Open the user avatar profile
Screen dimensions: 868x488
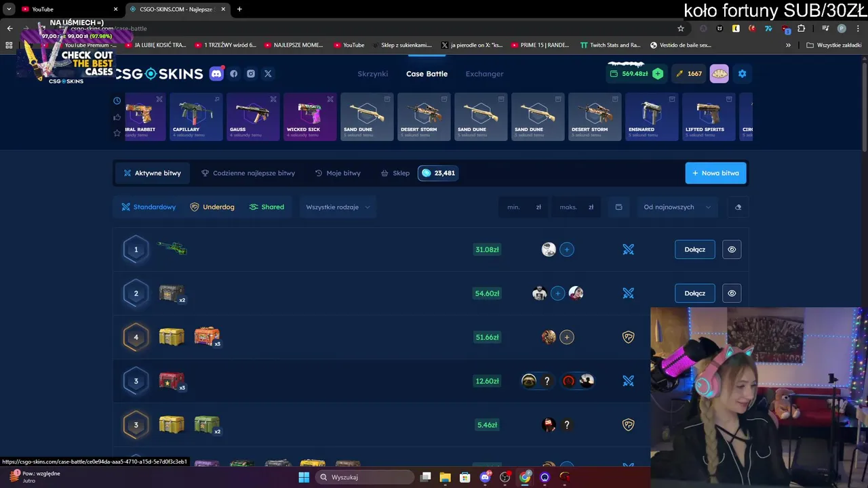[719, 74]
